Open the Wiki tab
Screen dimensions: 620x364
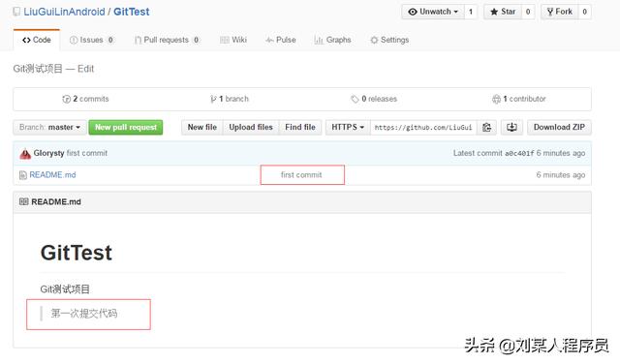pyautogui.click(x=233, y=40)
